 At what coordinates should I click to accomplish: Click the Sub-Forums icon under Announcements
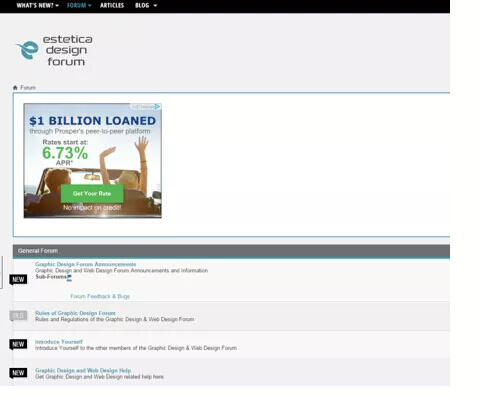tap(69, 278)
